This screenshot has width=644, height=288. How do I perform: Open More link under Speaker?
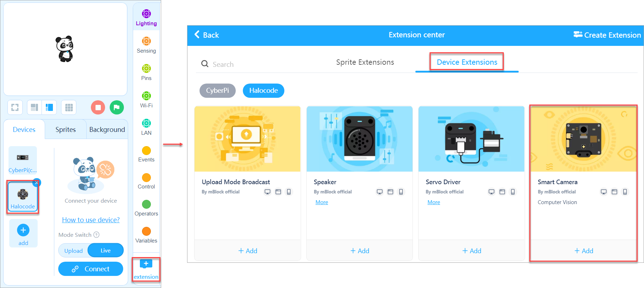pyautogui.click(x=322, y=202)
